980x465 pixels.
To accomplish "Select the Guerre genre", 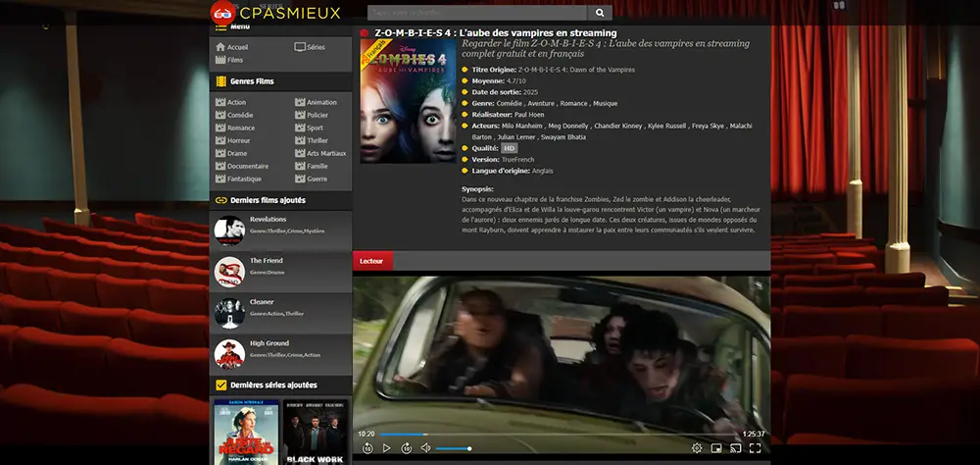I will tap(312, 179).
